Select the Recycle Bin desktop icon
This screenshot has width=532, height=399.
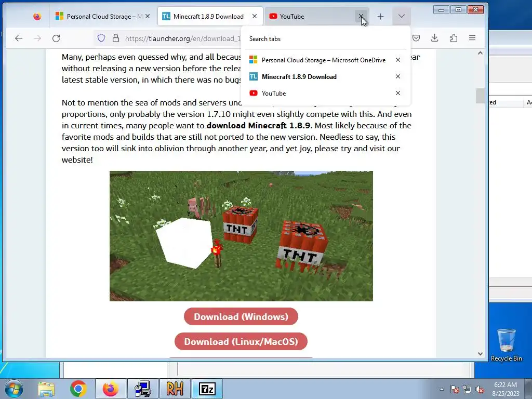(x=506, y=345)
